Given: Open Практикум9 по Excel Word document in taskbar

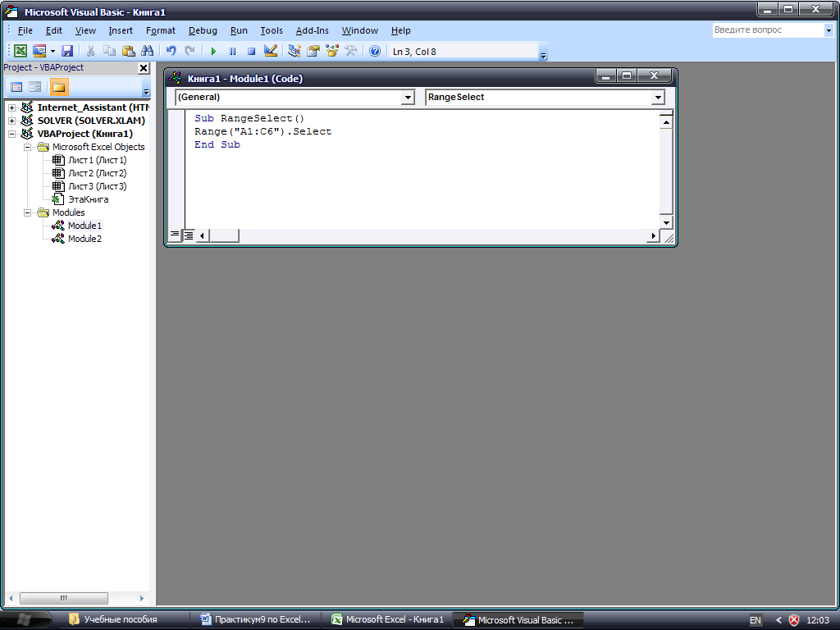Looking at the screenshot, I should point(256,620).
